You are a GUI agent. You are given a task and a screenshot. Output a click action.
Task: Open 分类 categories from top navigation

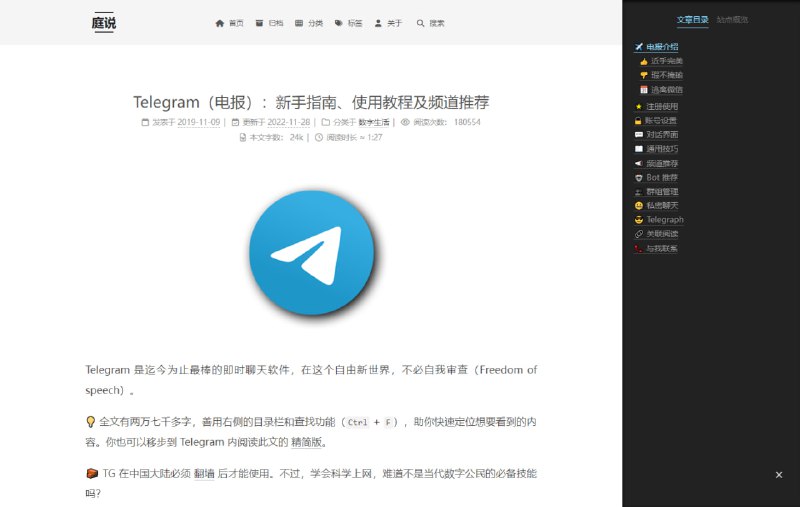click(309, 23)
